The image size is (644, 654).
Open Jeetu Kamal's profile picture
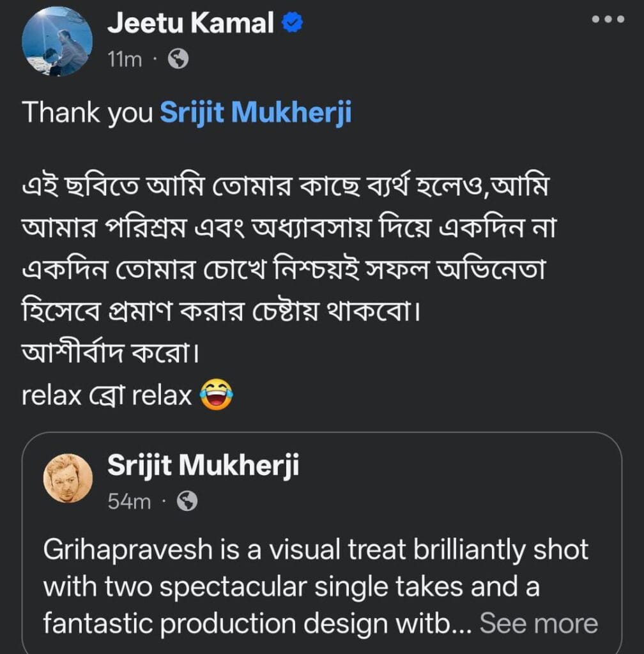57,42
